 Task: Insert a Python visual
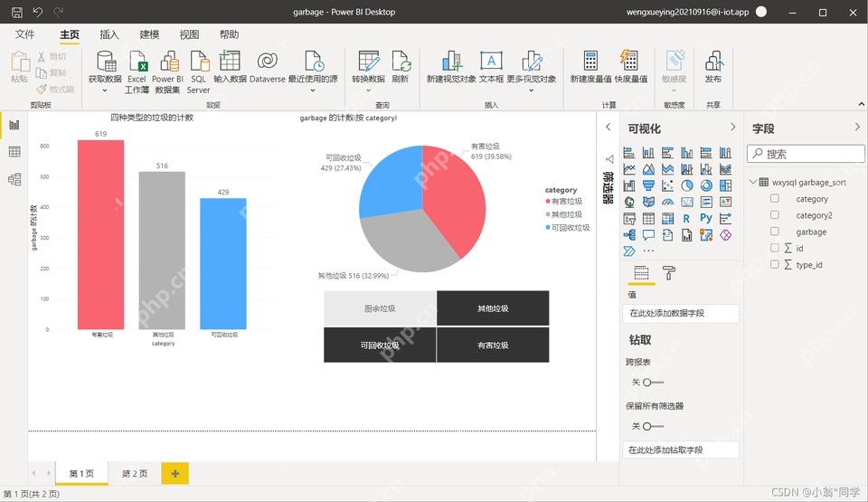coord(706,218)
